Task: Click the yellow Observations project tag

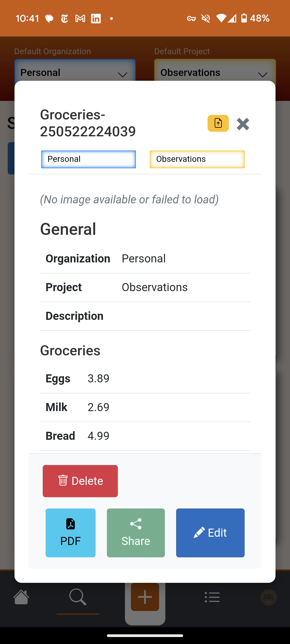Action: point(197,159)
